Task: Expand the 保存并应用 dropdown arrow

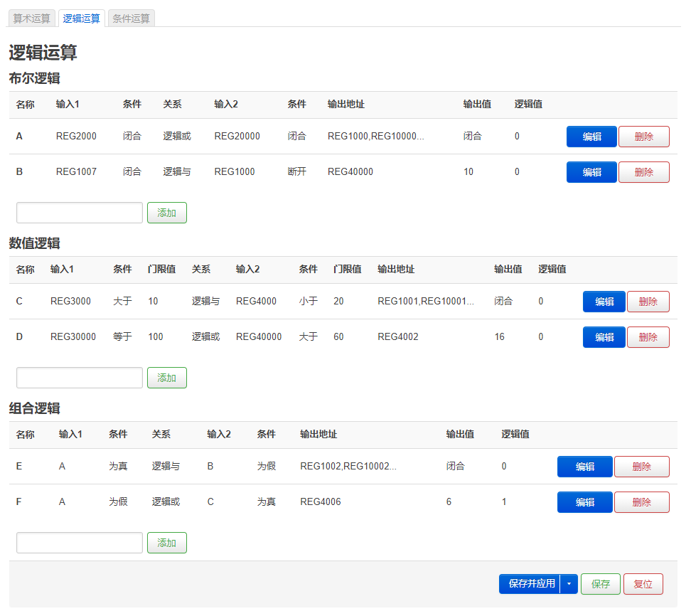Action: point(569,584)
